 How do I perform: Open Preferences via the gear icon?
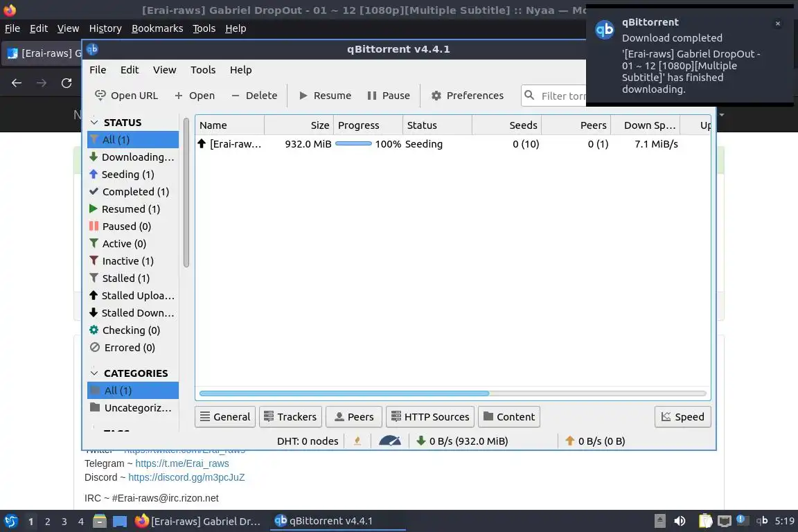click(x=436, y=95)
